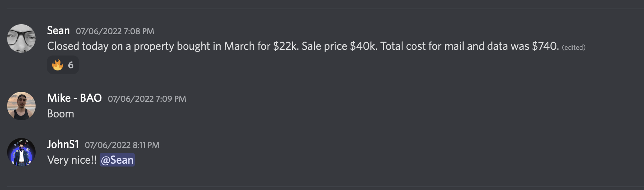Screen dimensions: 644x190
Task: Click the 07/06/2022 7:08 PM timestamp
Action: coord(115,31)
